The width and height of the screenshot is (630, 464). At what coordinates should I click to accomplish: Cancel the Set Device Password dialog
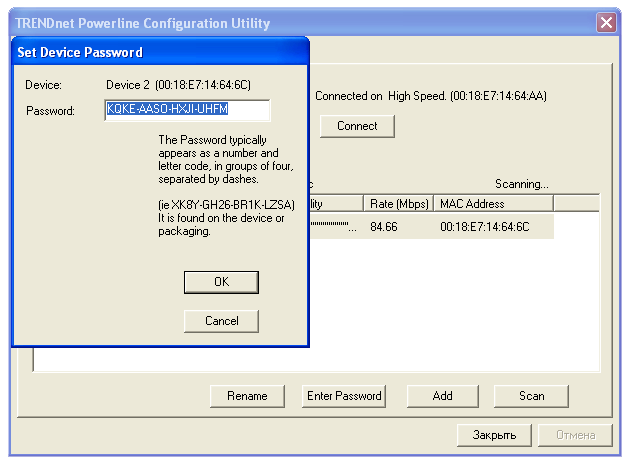(x=221, y=321)
